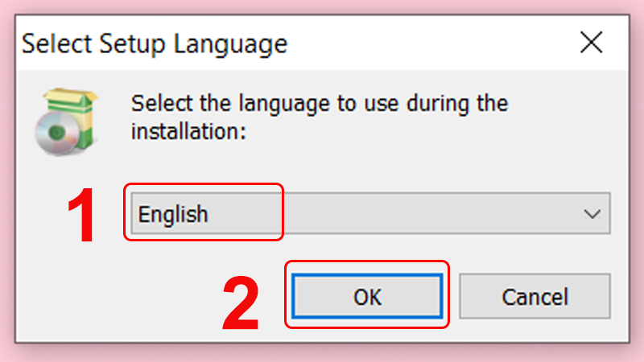Open the language dropdown arrow

(x=592, y=215)
